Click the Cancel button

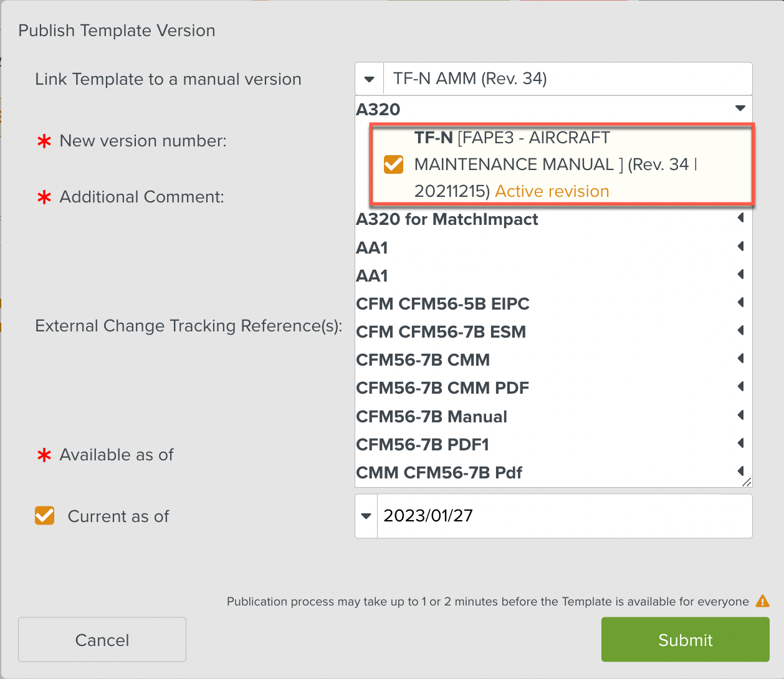click(x=102, y=640)
